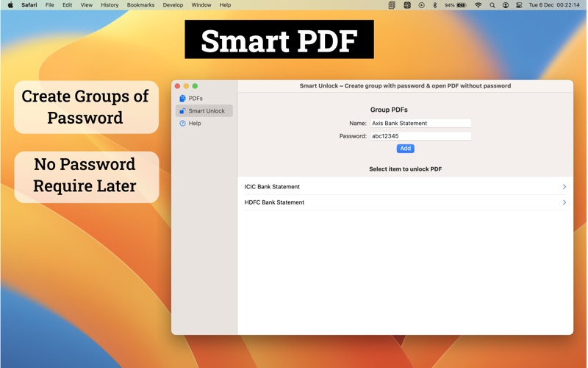Viewport: 588px width, 368px height.
Task: Open the Apple menu
Action: (x=10, y=5)
